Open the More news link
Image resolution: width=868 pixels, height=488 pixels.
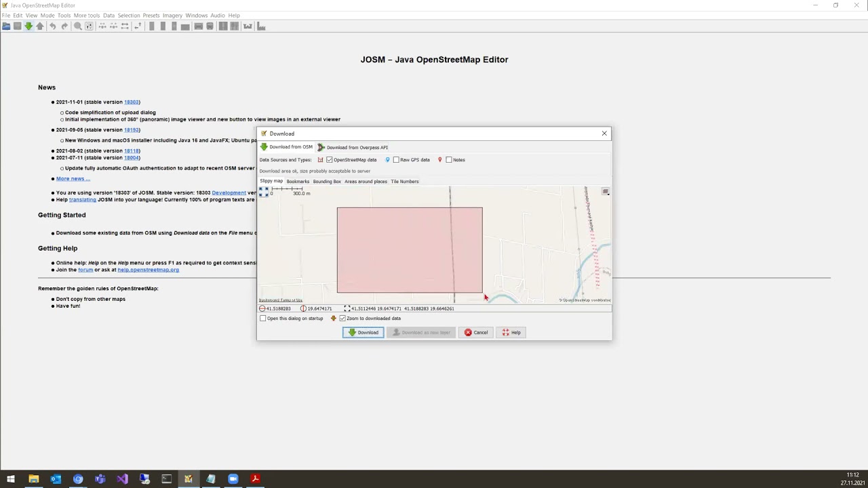coord(73,178)
